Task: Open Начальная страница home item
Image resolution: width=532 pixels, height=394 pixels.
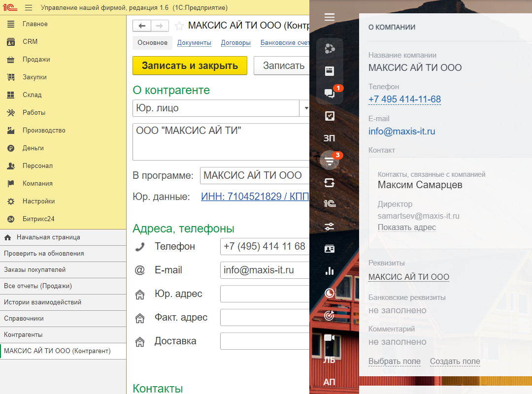Action: [x=63, y=237]
